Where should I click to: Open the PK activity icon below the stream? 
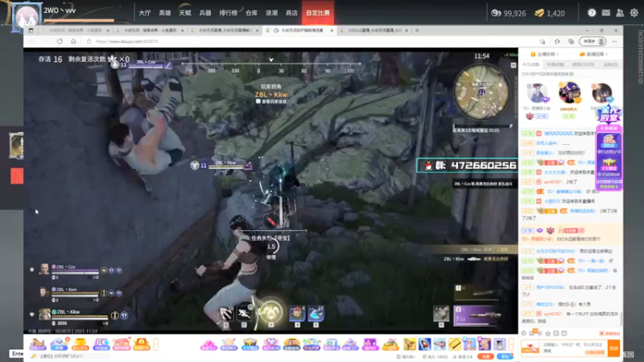coord(101,344)
